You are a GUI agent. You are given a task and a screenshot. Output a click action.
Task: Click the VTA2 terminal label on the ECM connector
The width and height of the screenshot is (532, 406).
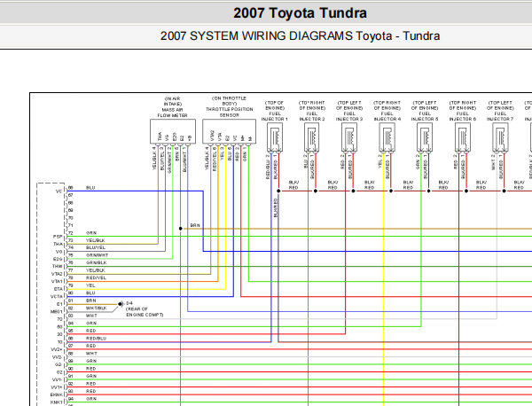(x=57, y=274)
